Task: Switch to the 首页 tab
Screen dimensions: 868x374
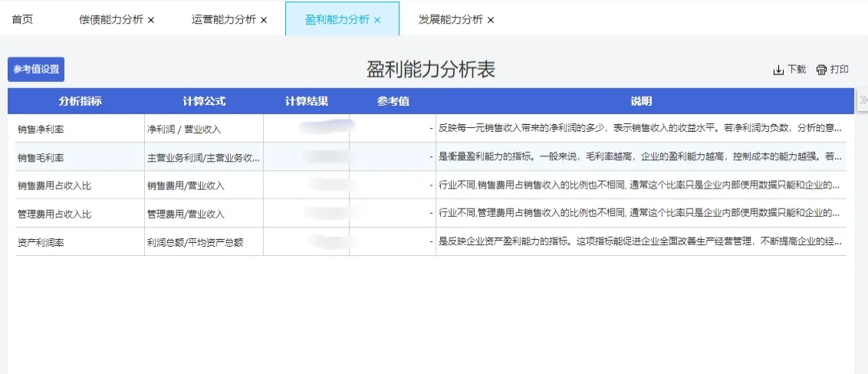Action: tap(22, 19)
